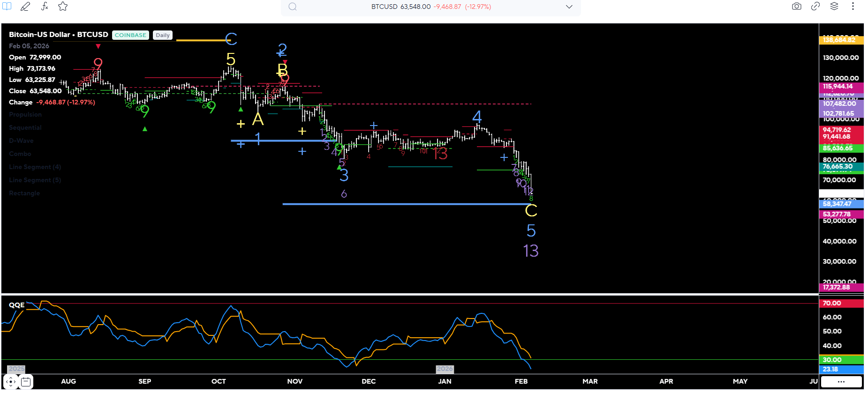This screenshot has width=868, height=393.
Task: Open the fx indicators menu
Action: (45, 7)
